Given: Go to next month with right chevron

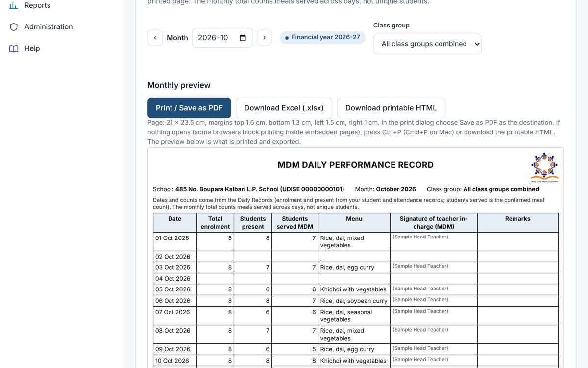Looking at the screenshot, I should pos(264,38).
